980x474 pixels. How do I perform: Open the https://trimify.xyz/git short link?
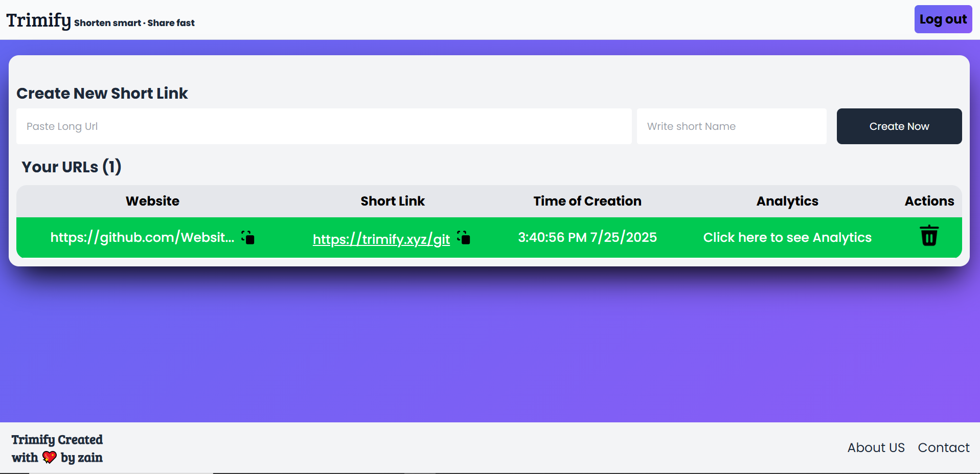pos(381,239)
